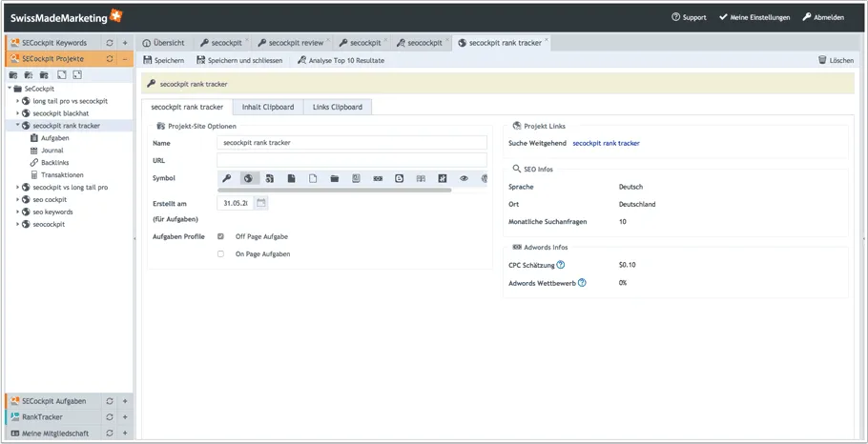Expand the seo keywords project node
868x444 pixels.
pos(17,212)
